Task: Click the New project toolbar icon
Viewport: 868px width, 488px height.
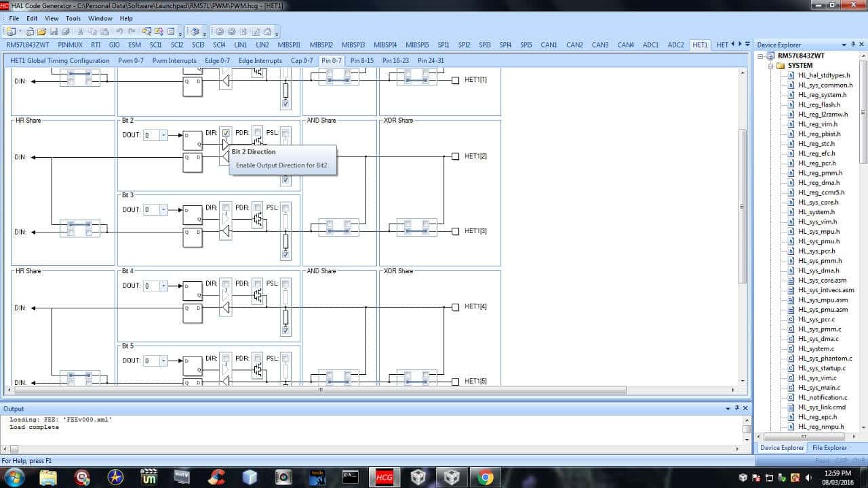Action: coord(11,32)
